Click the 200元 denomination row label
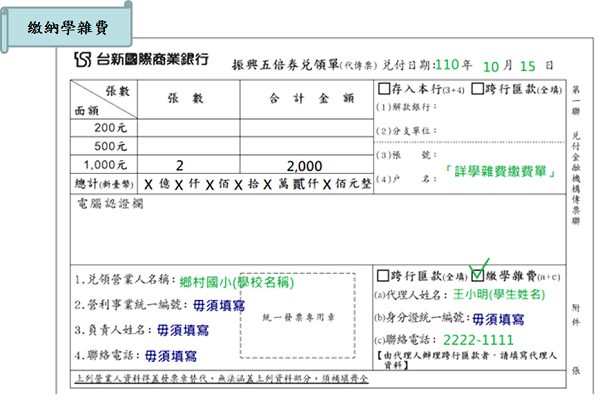The image size is (600, 400). (x=110, y=127)
